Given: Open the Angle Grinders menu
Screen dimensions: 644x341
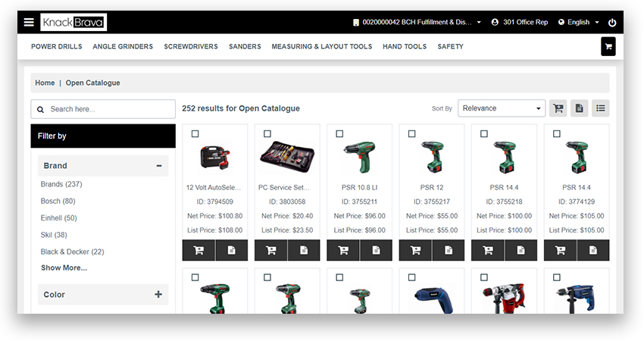Looking at the screenshot, I should 123,46.
